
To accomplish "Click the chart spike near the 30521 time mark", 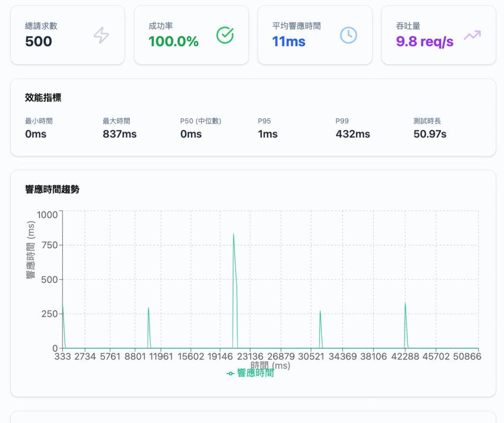I will (320, 312).
